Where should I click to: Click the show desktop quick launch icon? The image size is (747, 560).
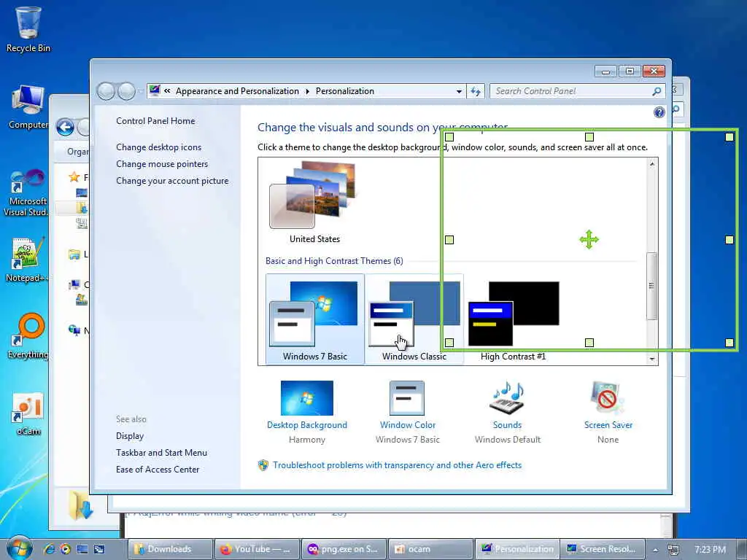pyautogui.click(x=82, y=549)
